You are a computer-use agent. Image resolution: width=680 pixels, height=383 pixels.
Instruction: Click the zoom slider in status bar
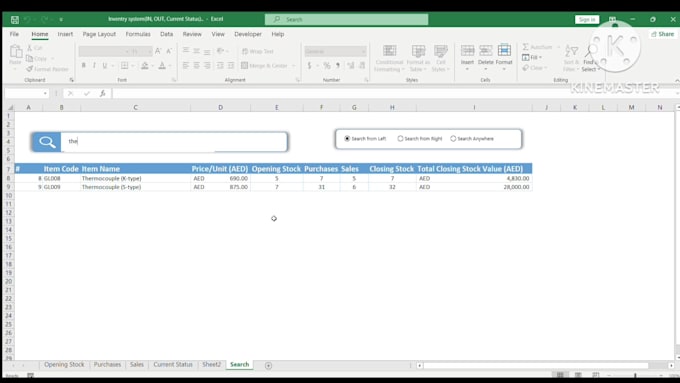(635, 375)
